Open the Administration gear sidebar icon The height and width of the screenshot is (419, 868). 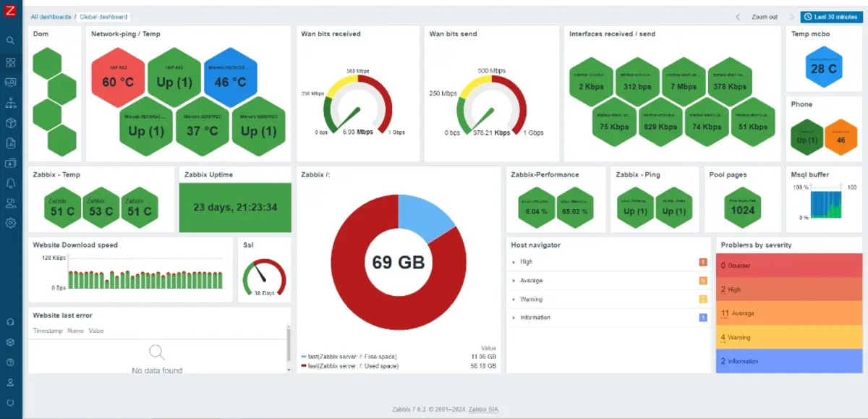(x=11, y=223)
